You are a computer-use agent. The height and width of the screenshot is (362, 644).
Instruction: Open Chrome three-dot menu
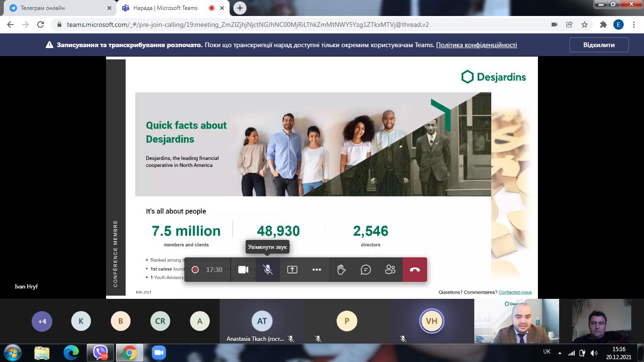coord(633,25)
